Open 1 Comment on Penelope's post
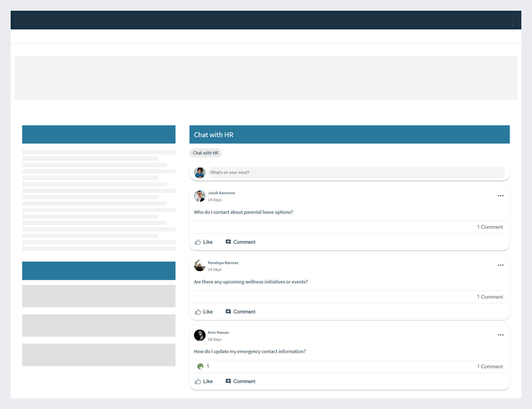532x409 pixels. (489, 297)
